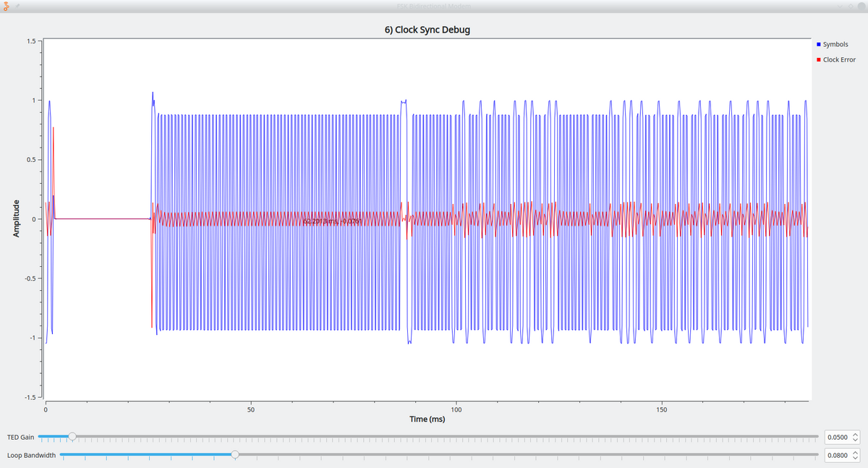
Task: Hide the Symbols trace via its legend entry
Action: [835, 44]
